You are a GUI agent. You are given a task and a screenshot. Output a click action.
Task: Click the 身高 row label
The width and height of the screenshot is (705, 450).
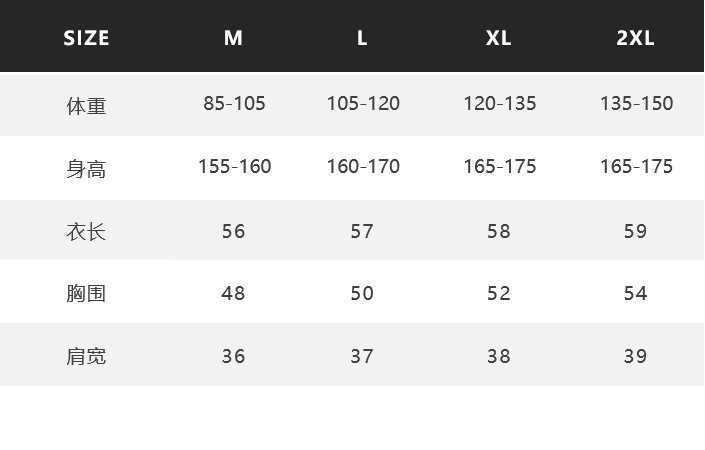click(x=86, y=169)
